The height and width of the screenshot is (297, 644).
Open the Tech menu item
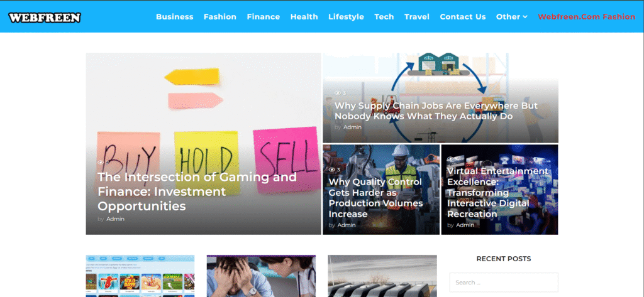[x=384, y=17]
